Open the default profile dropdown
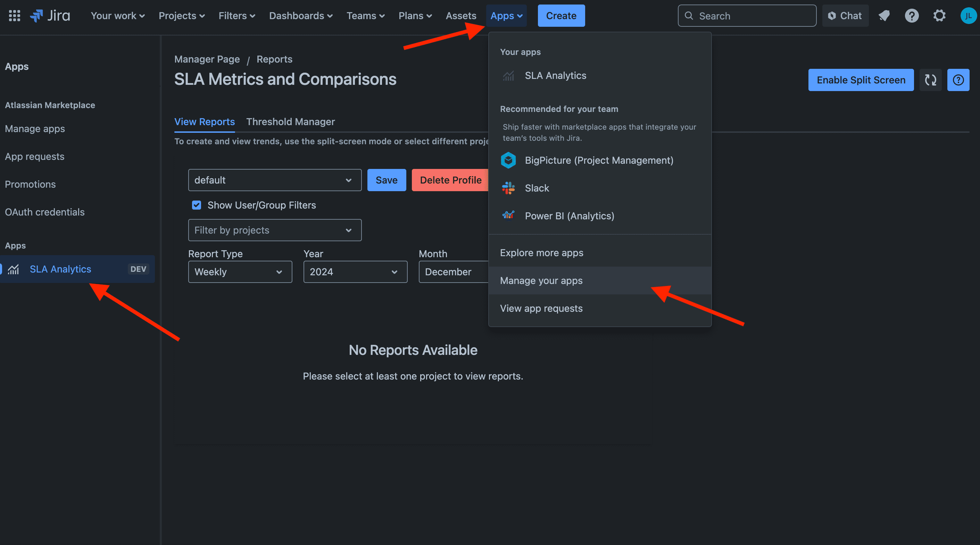 point(275,180)
